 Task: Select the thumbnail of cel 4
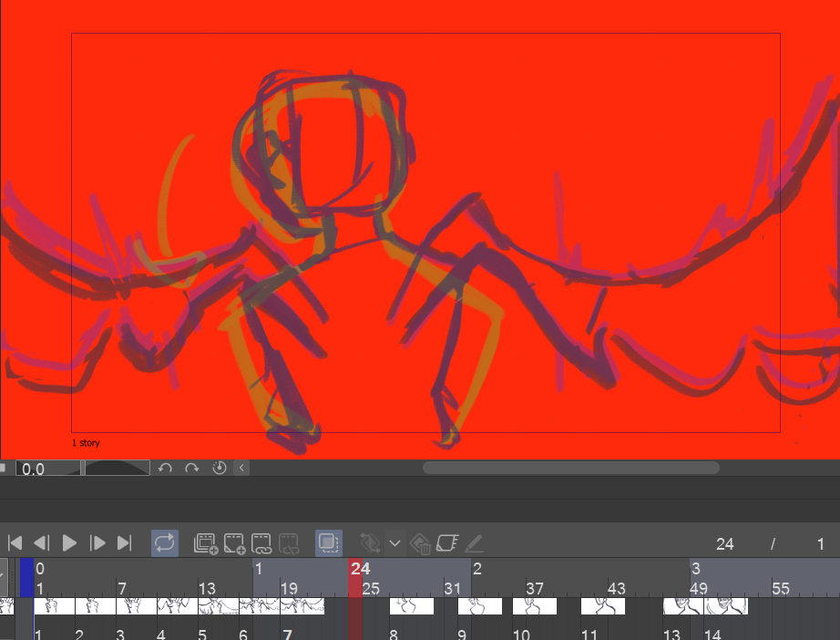(178, 606)
